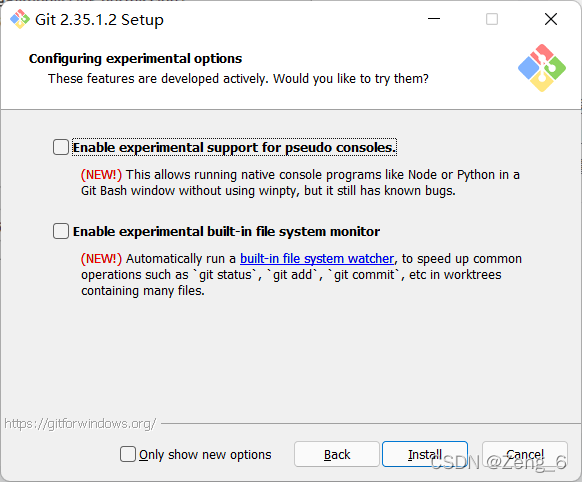582x482 pixels.
Task: Tick the built-in file system monitor checkbox
Action: (x=61, y=231)
